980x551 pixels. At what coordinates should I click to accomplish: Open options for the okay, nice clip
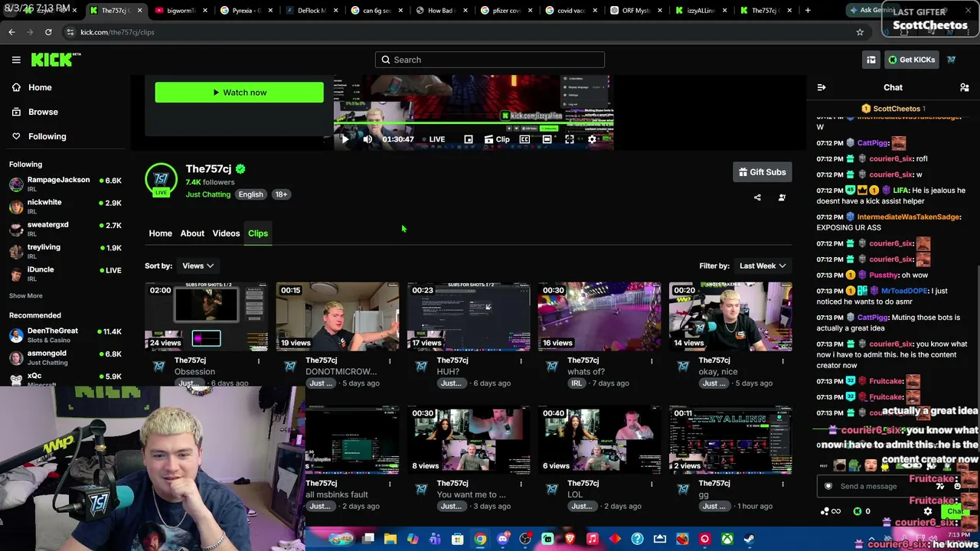pos(782,360)
